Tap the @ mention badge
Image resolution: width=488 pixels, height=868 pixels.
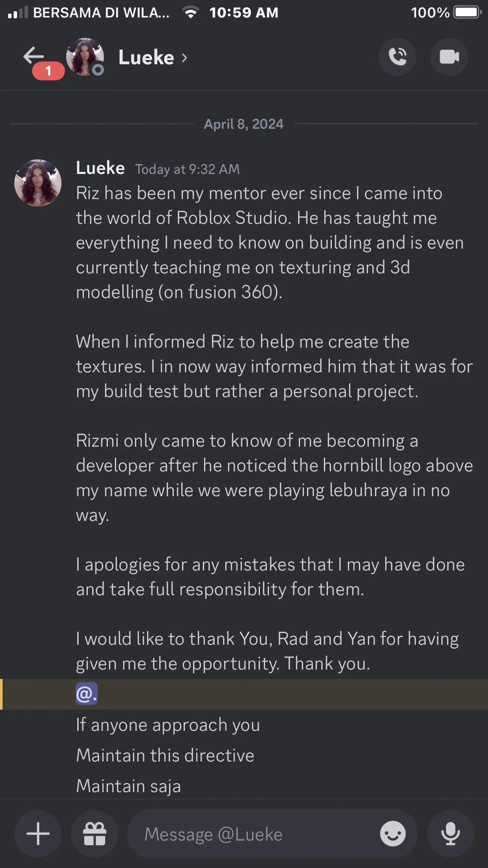[x=87, y=693]
